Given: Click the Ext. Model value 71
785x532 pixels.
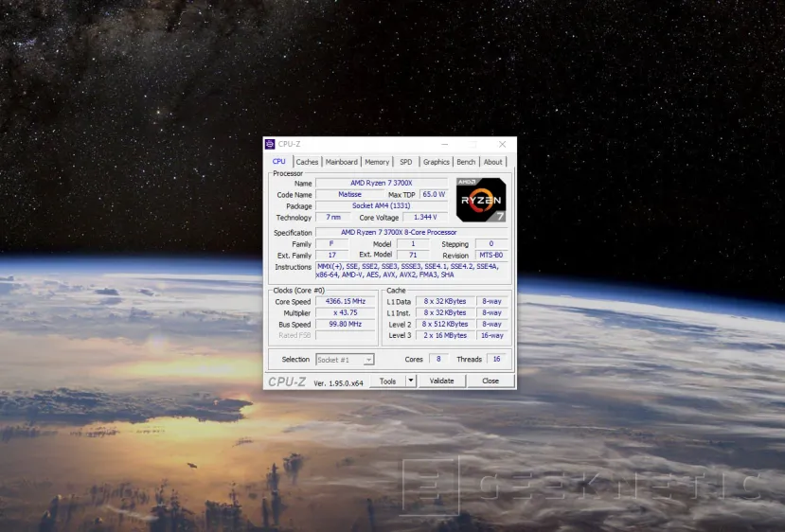Looking at the screenshot, I should click(413, 255).
